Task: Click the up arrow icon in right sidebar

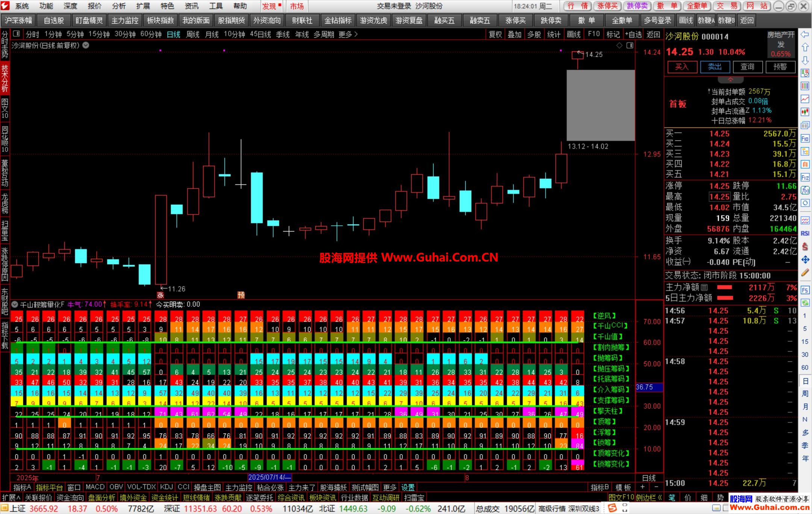Action: [805, 47]
